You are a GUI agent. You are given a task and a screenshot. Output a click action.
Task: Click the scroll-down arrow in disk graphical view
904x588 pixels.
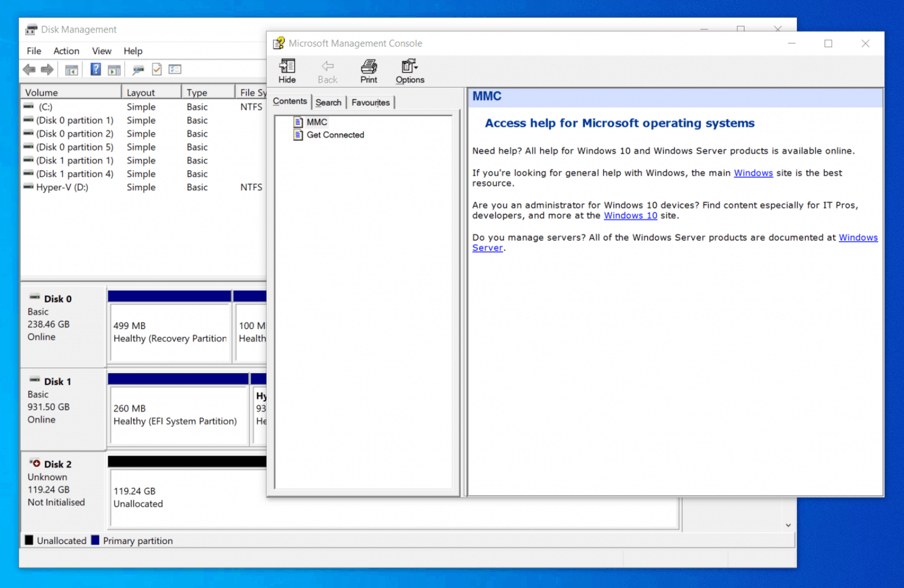[x=788, y=525]
